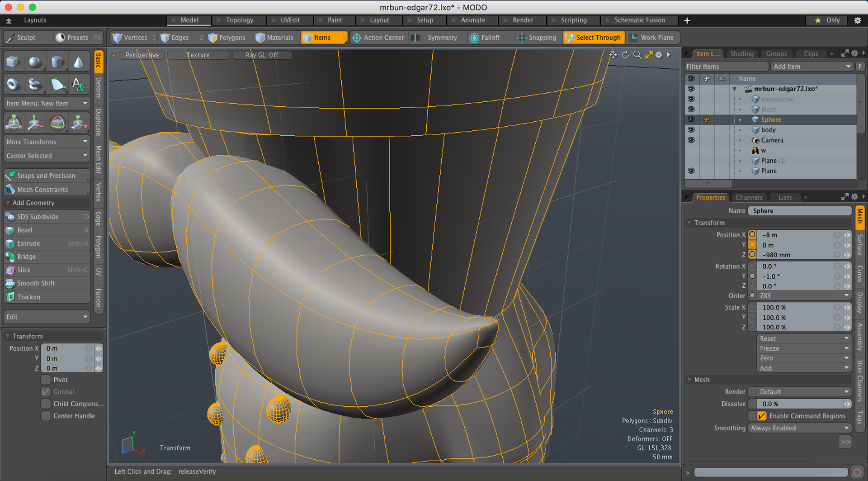Switch to Edges selection mode
This screenshot has width=868, height=481.
(x=181, y=38)
